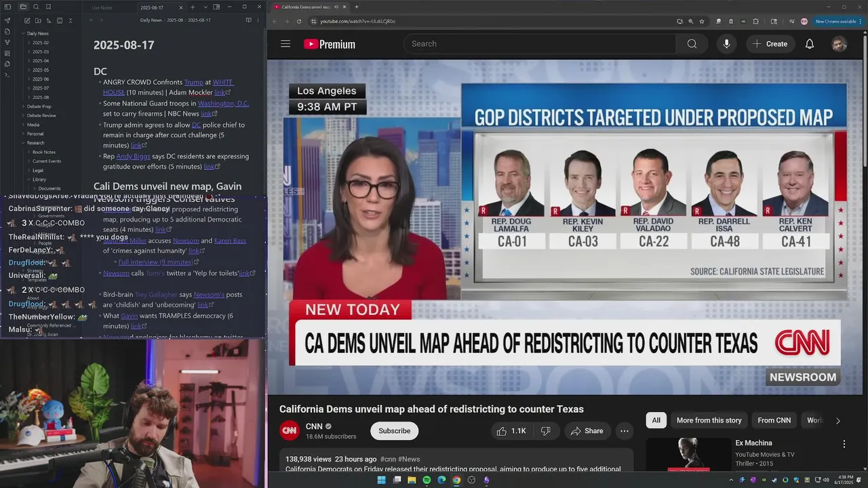The image size is (868, 488).
Task: Collapse Daily News folder in Obsidian
Action: [x=23, y=33]
